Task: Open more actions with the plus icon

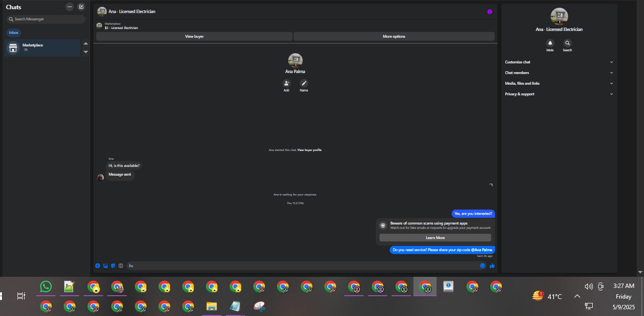Action: point(98,266)
